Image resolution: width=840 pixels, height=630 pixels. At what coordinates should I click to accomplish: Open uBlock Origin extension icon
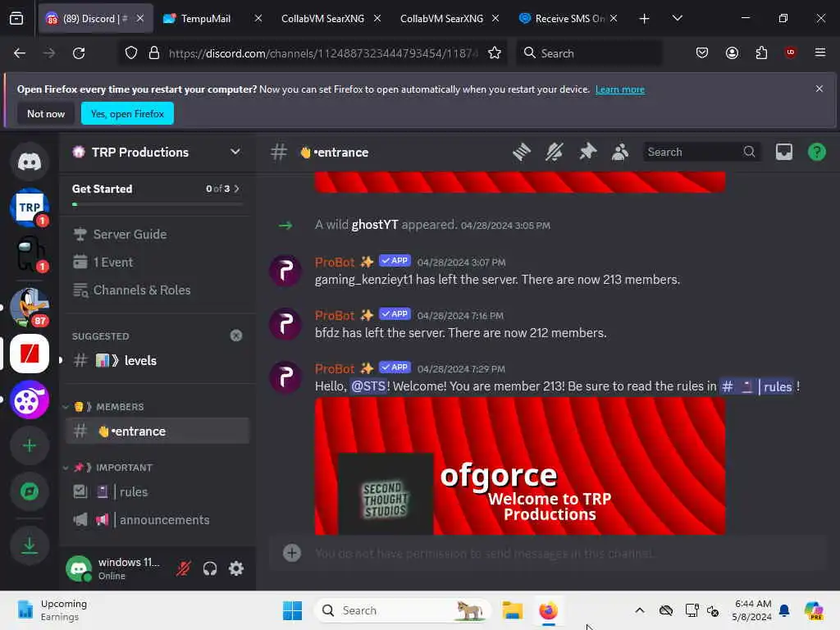[x=790, y=52]
